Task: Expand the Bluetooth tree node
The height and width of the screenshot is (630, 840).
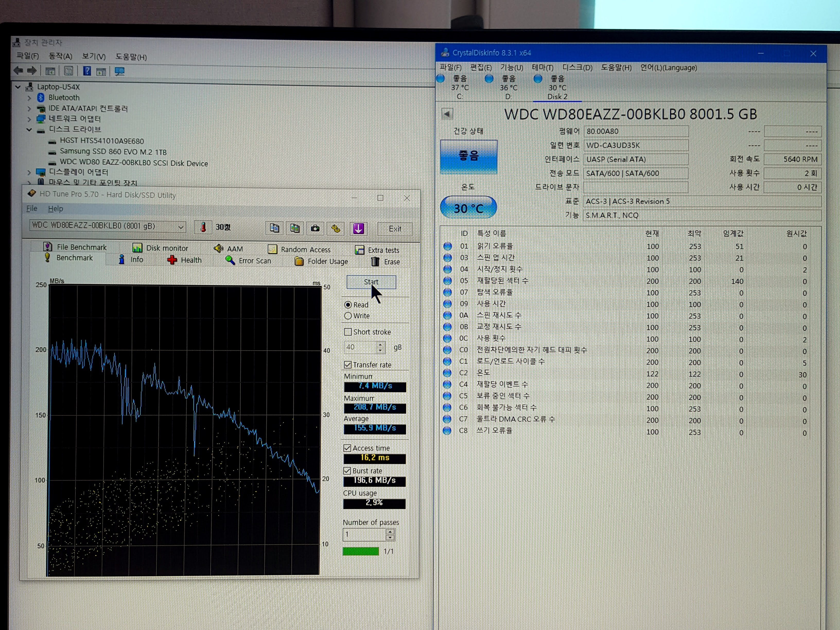Action: click(29, 98)
